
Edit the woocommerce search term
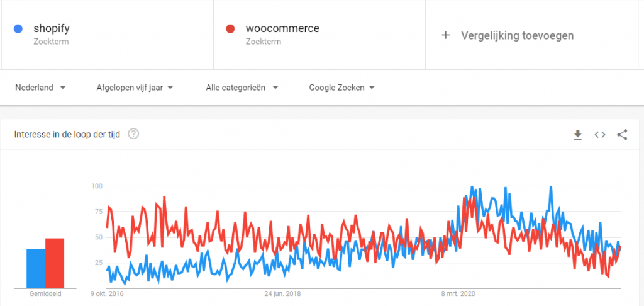(x=273, y=28)
